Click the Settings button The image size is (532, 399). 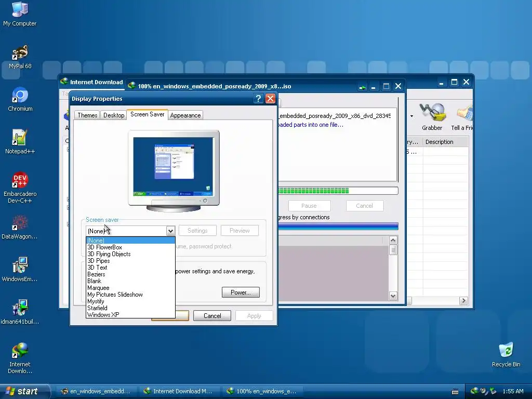[197, 231]
